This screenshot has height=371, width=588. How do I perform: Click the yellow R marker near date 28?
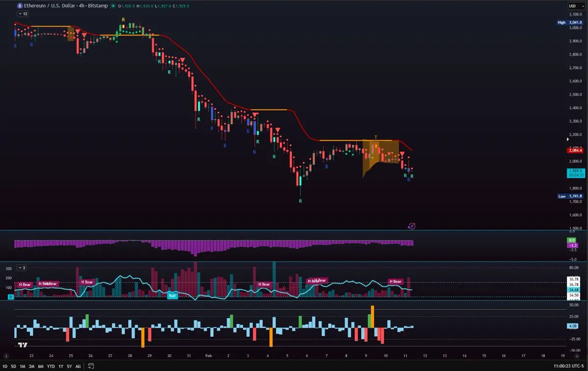(123, 20)
